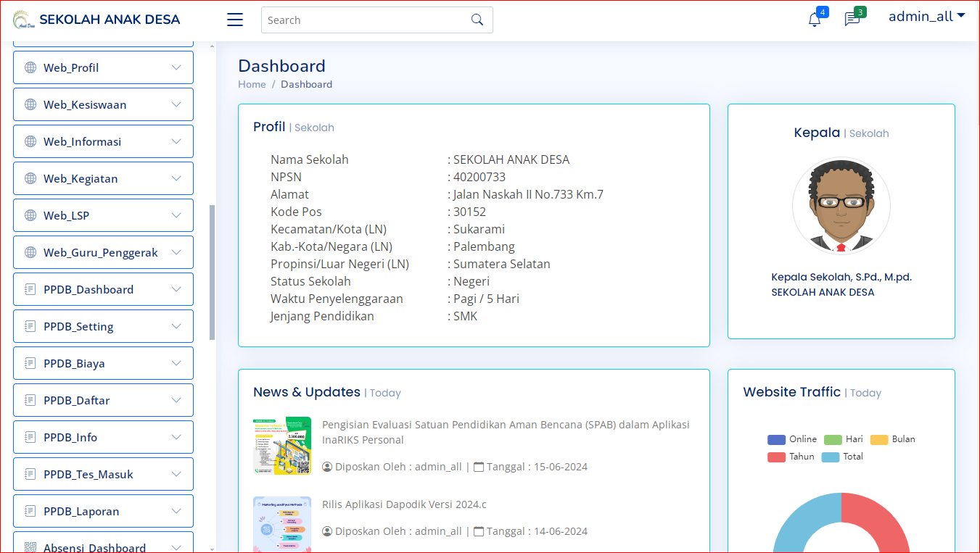The image size is (980, 553).
Task: Click the list icon beside PPDB_Tes_Masuk
Action: coord(30,474)
